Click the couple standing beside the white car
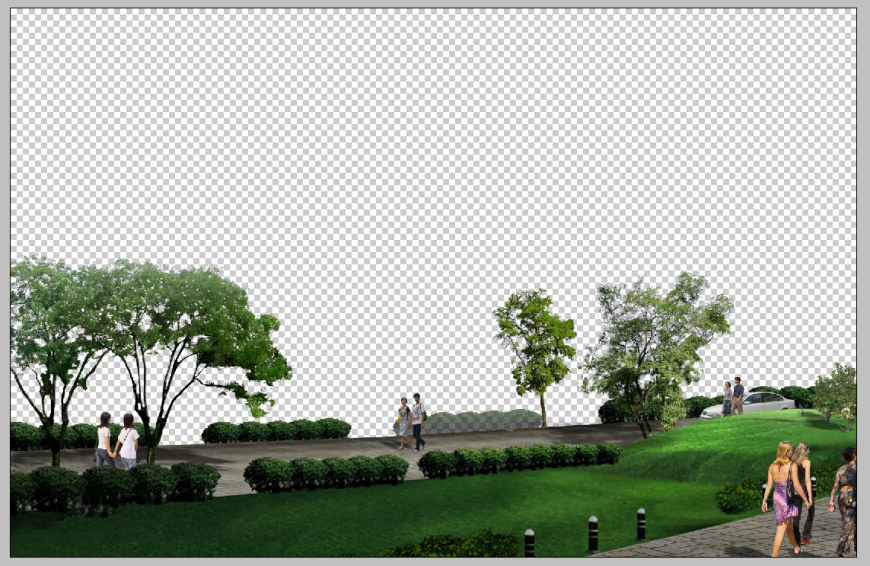Screen dimensions: 870x566 click(732, 396)
